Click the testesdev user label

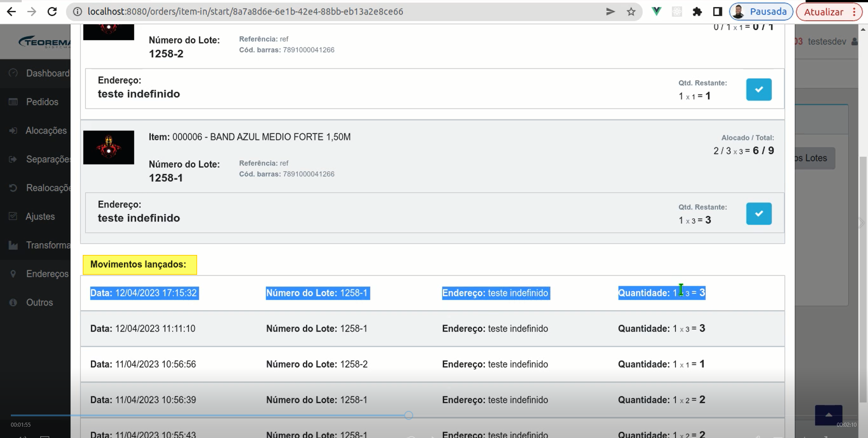[x=827, y=42]
